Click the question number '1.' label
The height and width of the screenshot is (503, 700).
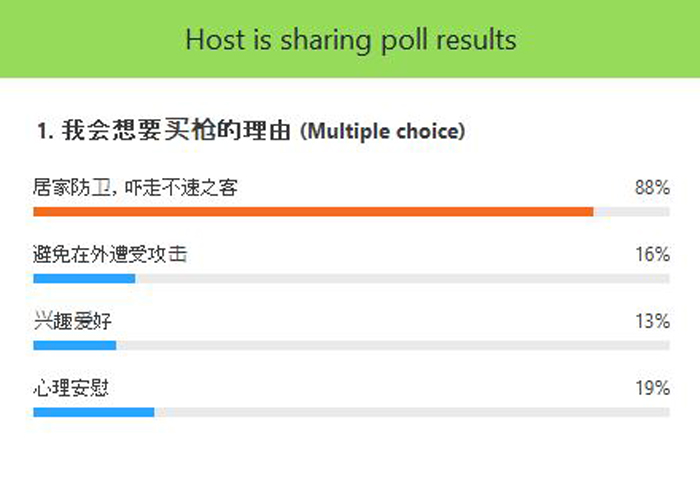[46, 131]
